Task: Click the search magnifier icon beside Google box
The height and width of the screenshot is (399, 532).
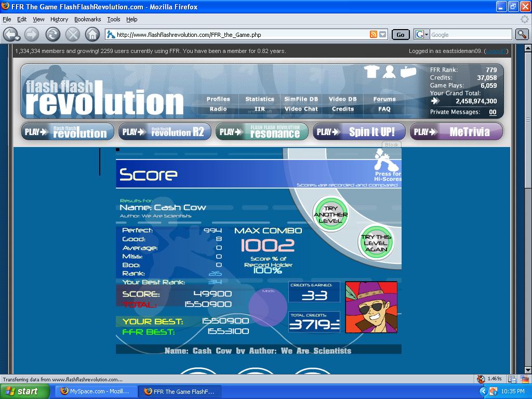Action: coord(522,34)
